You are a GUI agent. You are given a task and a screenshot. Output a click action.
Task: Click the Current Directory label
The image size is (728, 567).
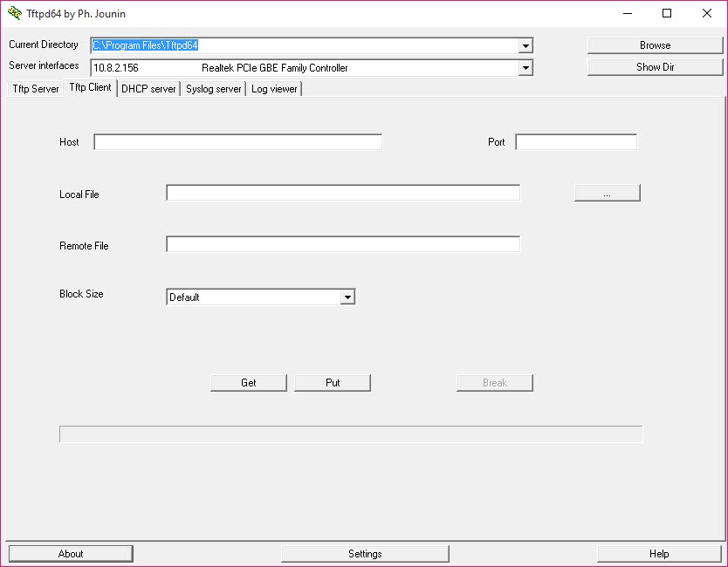tap(44, 44)
